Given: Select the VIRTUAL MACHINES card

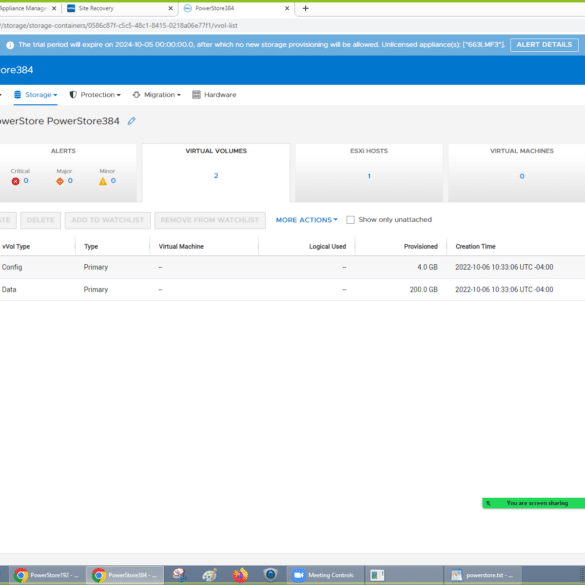Looking at the screenshot, I should click(517, 173).
